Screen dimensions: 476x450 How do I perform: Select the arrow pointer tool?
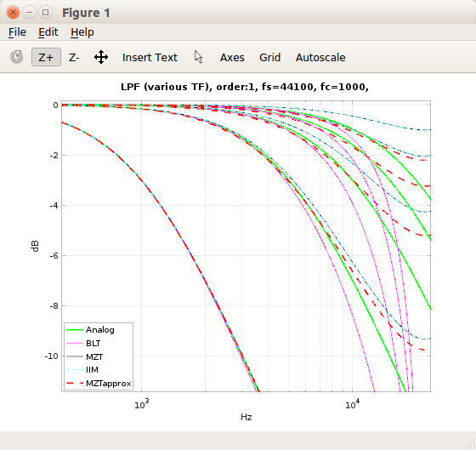pos(199,57)
